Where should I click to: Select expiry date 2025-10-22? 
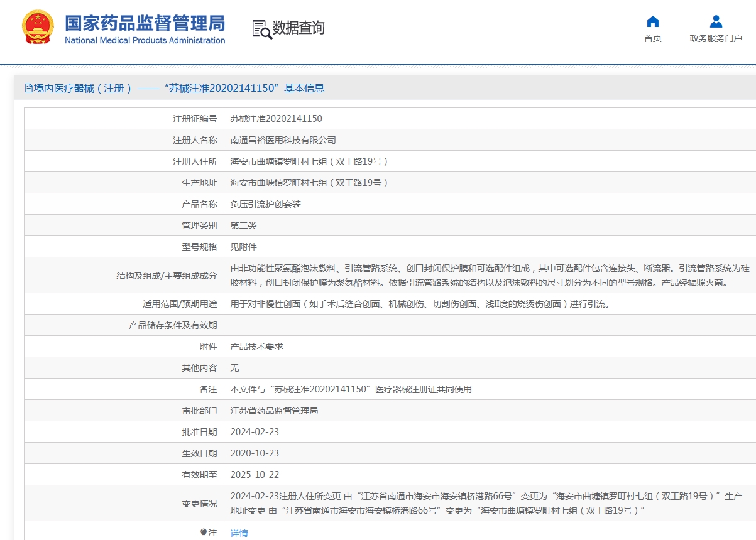(255, 475)
